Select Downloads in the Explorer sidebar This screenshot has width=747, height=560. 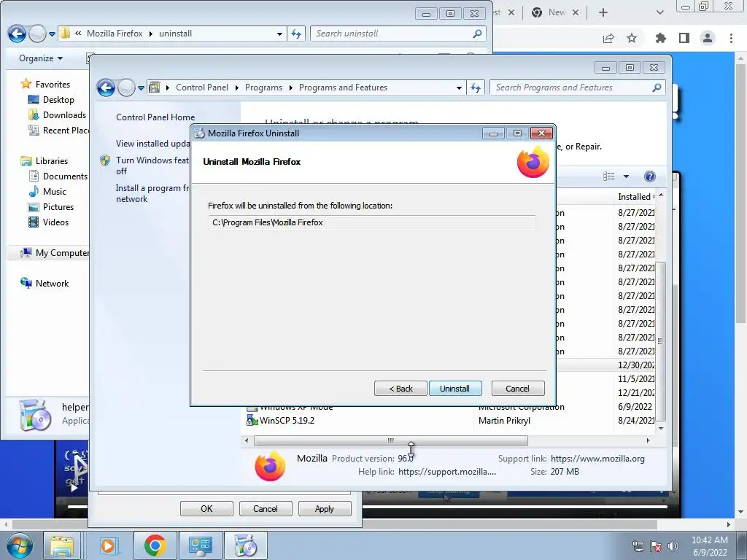[x=64, y=114]
